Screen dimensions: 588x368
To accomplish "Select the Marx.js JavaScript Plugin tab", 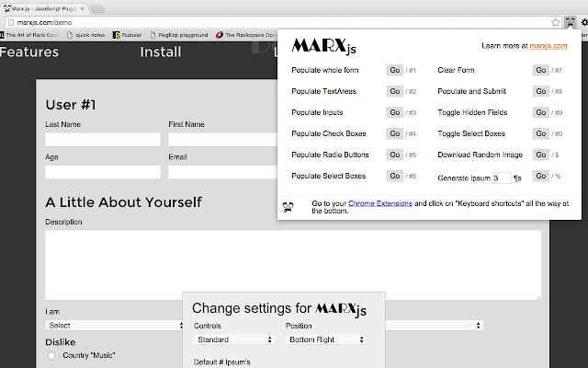I will pos(44,8).
